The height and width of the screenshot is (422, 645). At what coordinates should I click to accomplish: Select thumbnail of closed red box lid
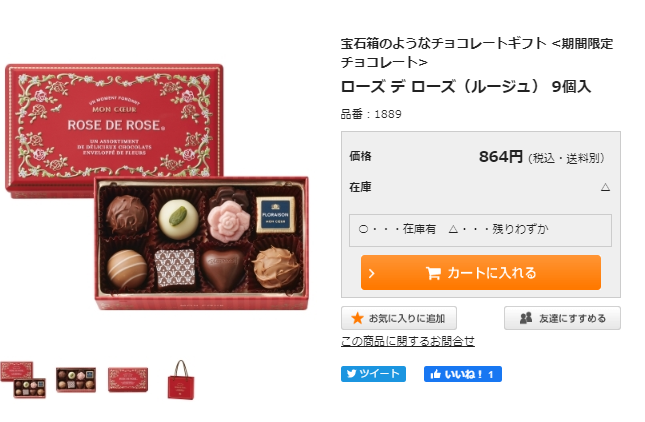(128, 380)
